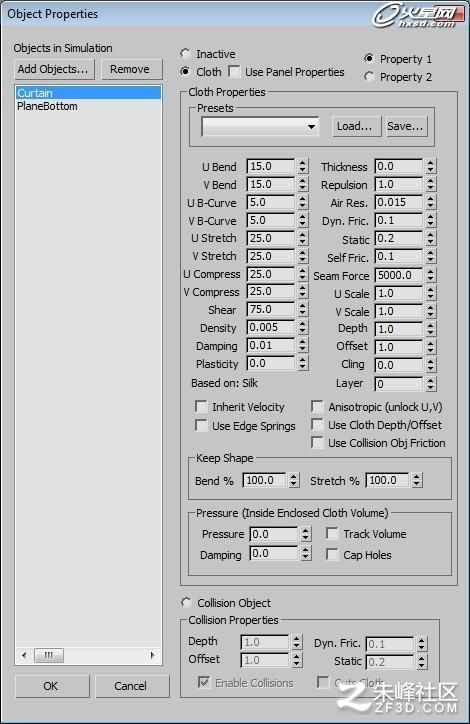Viewport: 470px width, 724px height.
Task: Toggle Anisotropic (unlock U,V) checkbox
Action: click(x=317, y=407)
